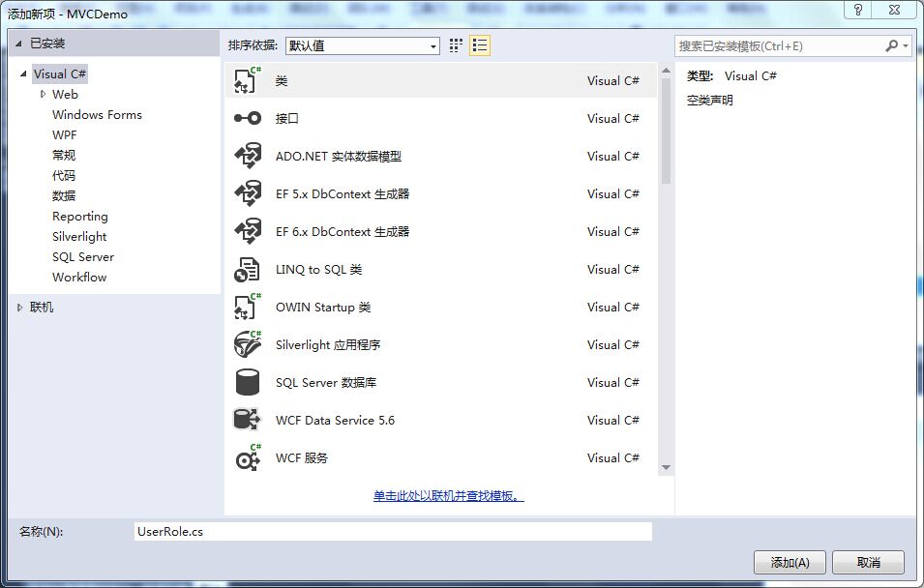This screenshot has width=924, height=588.
Task: Select Web category label
Action: point(65,94)
